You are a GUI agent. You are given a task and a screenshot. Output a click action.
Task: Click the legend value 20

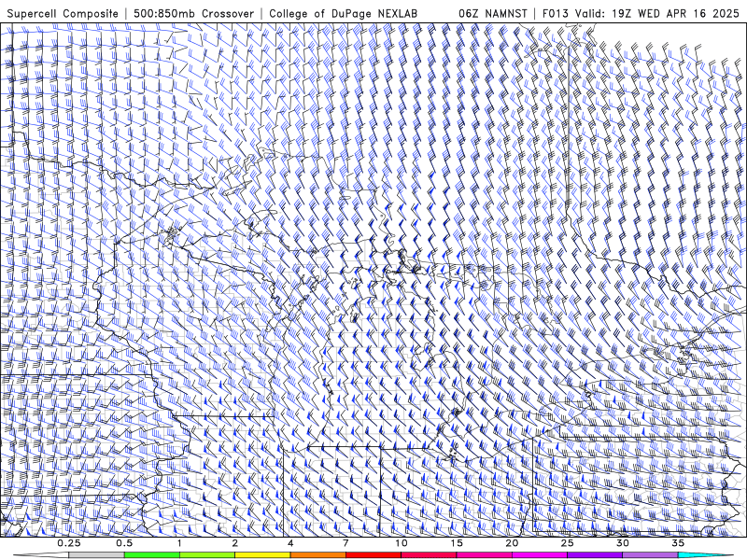[x=512, y=543]
